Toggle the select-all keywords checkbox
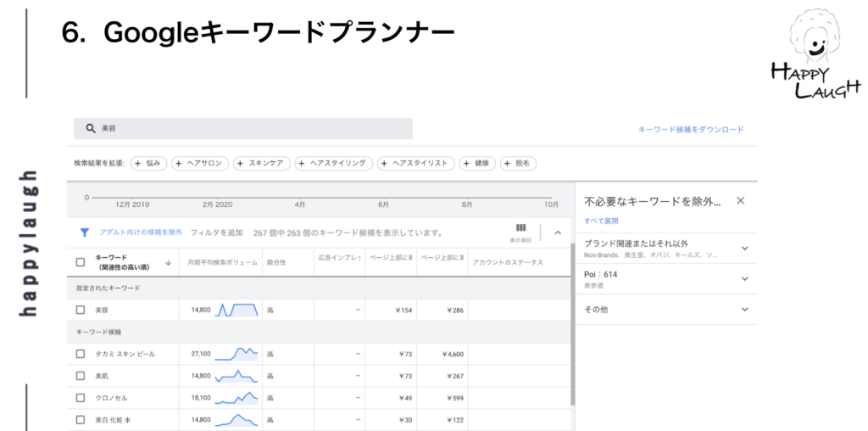 [81, 262]
